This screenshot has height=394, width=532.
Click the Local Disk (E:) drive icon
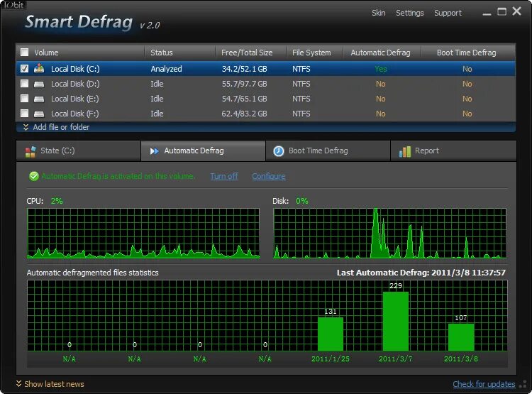coord(39,99)
